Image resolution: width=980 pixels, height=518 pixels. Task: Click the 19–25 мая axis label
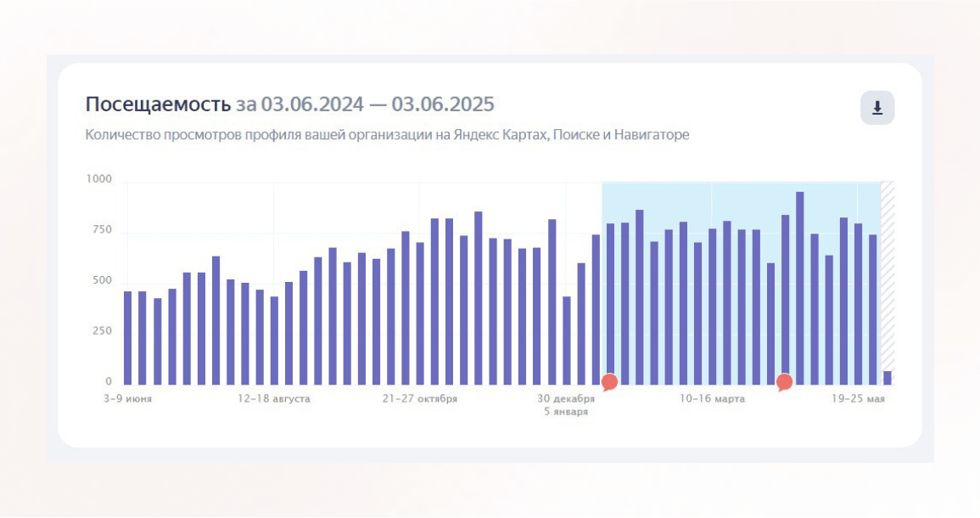point(858,398)
